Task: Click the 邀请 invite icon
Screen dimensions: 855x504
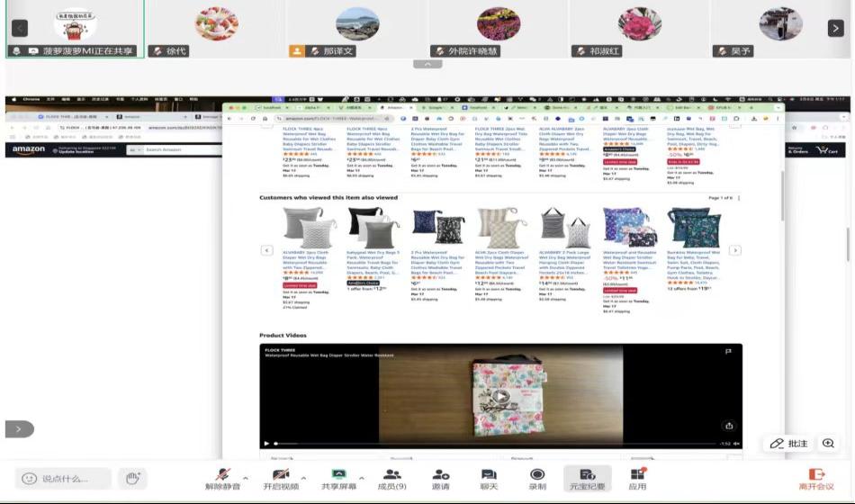Action: 440,477
